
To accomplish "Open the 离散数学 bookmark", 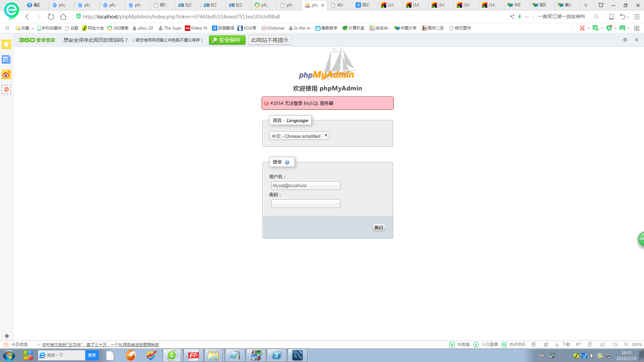I will 326,28.
